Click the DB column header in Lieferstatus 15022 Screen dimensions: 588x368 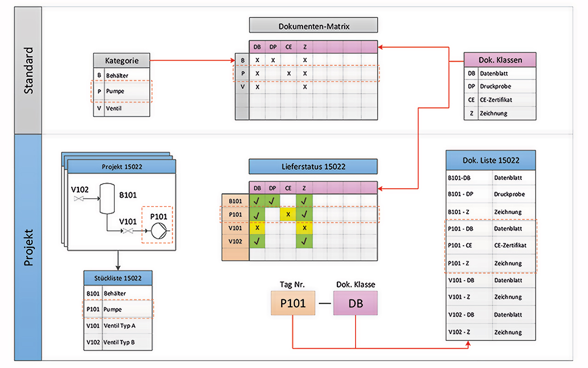pyautogui.click(x=257, y=188)
